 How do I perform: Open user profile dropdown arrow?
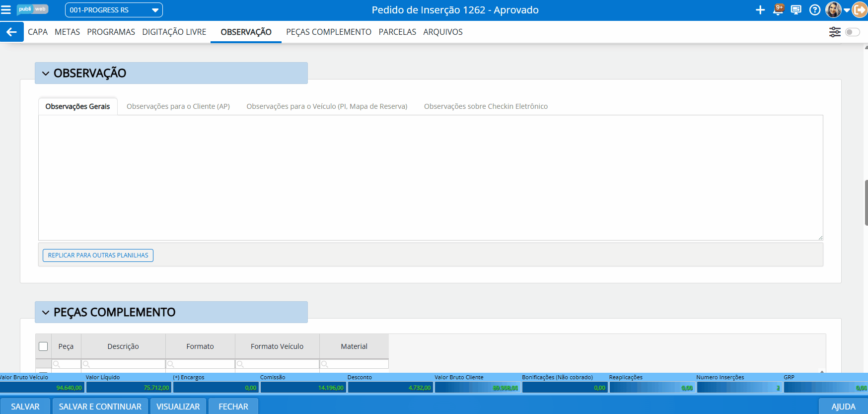pos(847,10)
